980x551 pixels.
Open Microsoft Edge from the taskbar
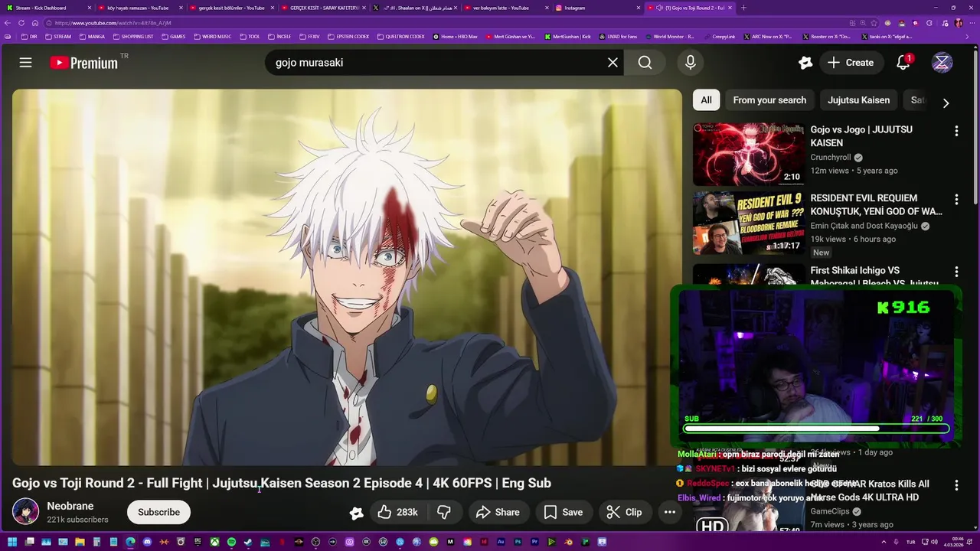130,543
